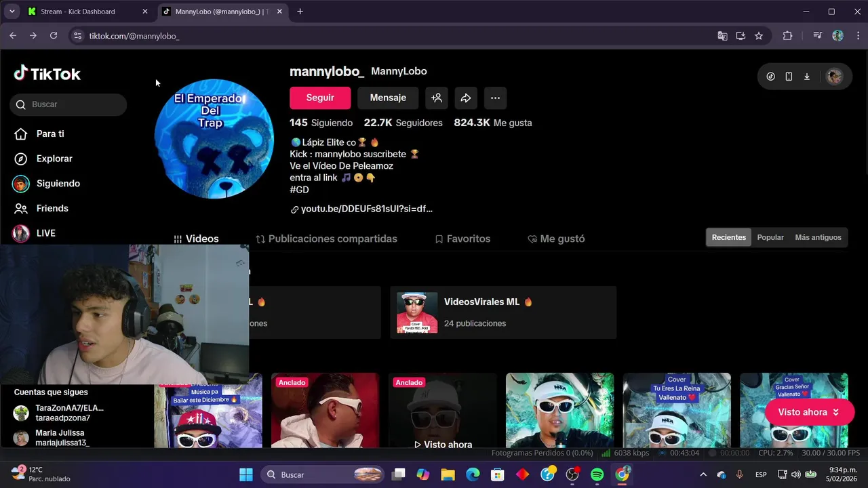868x488 pixels.
Task: Open the three-dots more options
Action: (495, 98)
